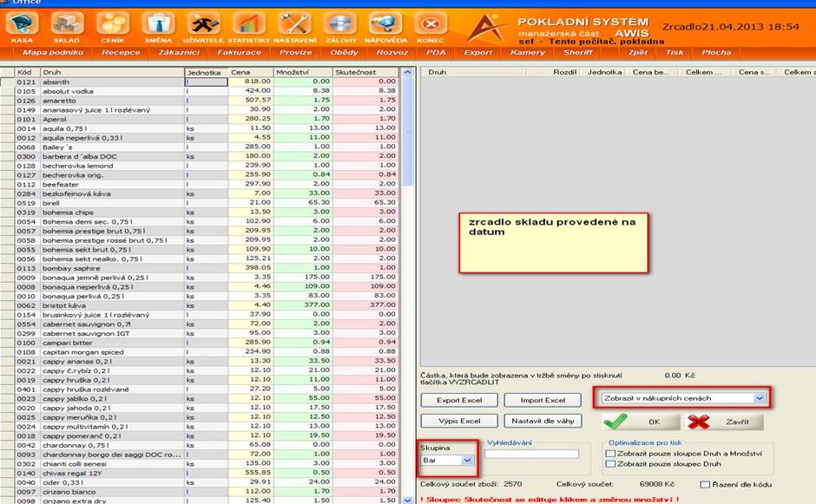Click the Jednotka cell of the absinth row

[x=206, y=82]
